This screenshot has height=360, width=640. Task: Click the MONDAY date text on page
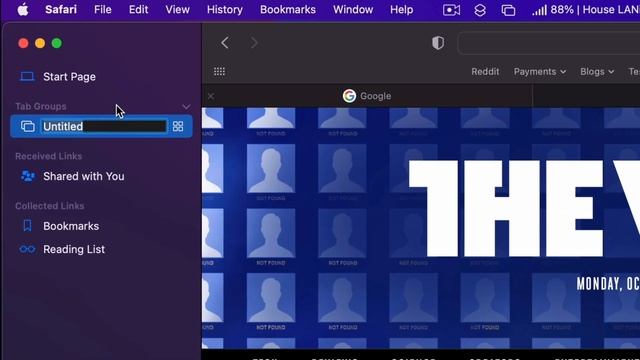(x=608, y=284)
